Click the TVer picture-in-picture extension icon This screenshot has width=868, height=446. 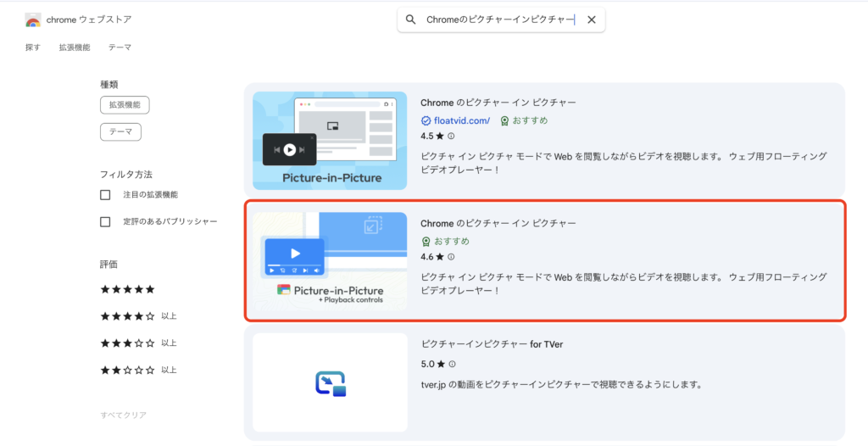(x=330, y=383)
